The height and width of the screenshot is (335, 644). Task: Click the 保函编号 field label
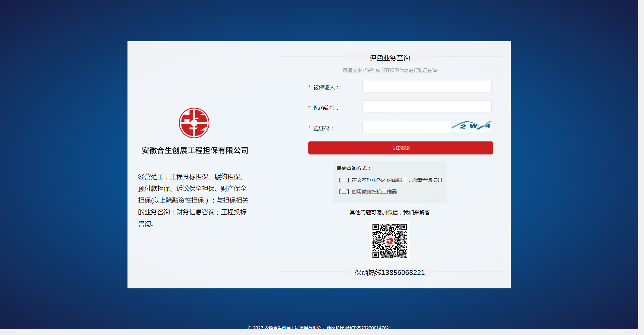pyautogui.click(x=326, y=108)
